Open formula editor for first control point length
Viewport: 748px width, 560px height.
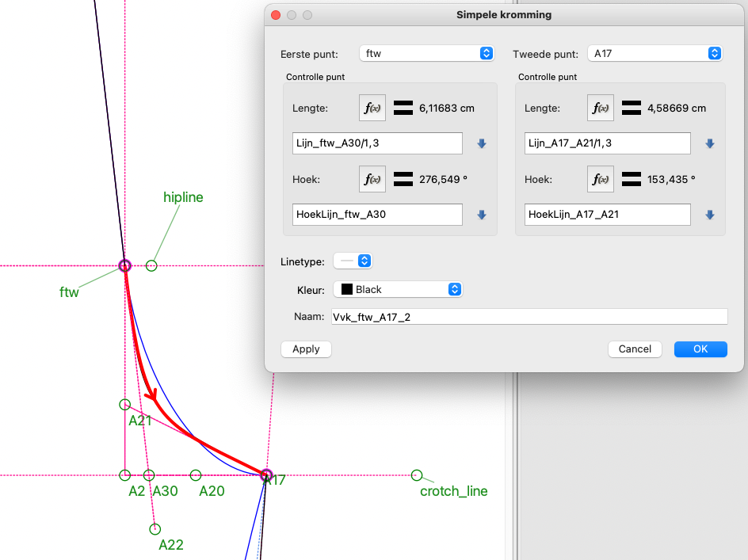point(372,108)
